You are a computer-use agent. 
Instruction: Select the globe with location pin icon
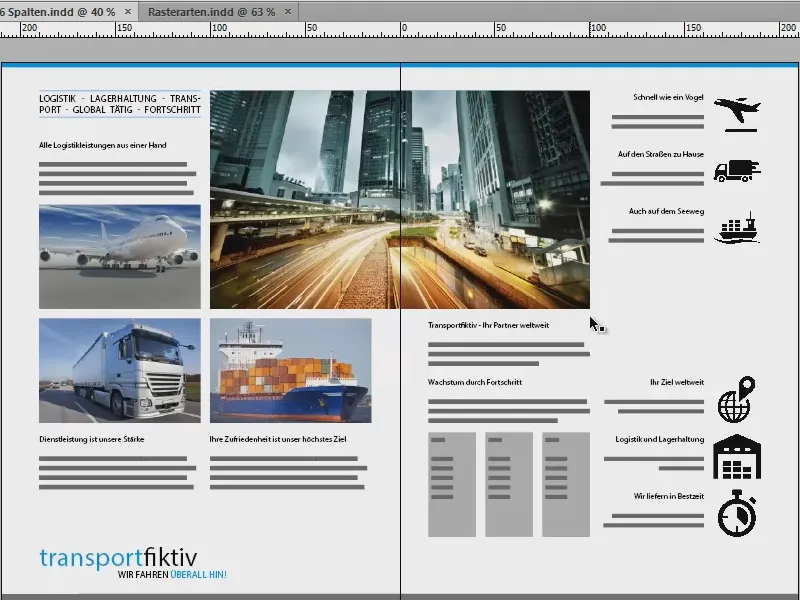736,399
